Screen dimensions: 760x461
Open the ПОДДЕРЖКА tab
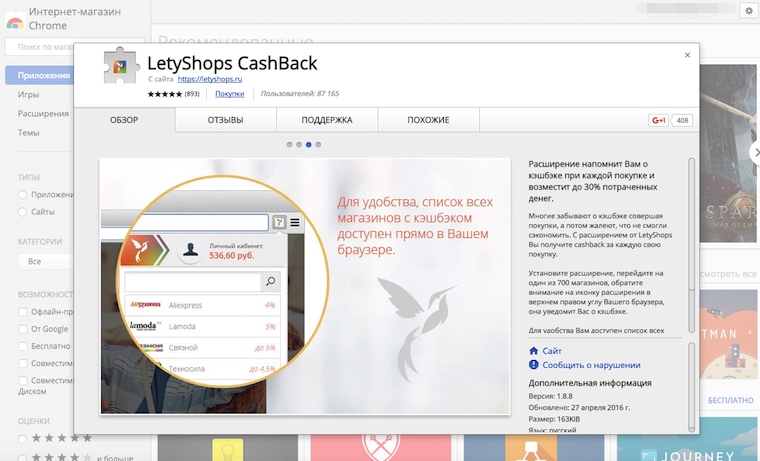[327, 120]
